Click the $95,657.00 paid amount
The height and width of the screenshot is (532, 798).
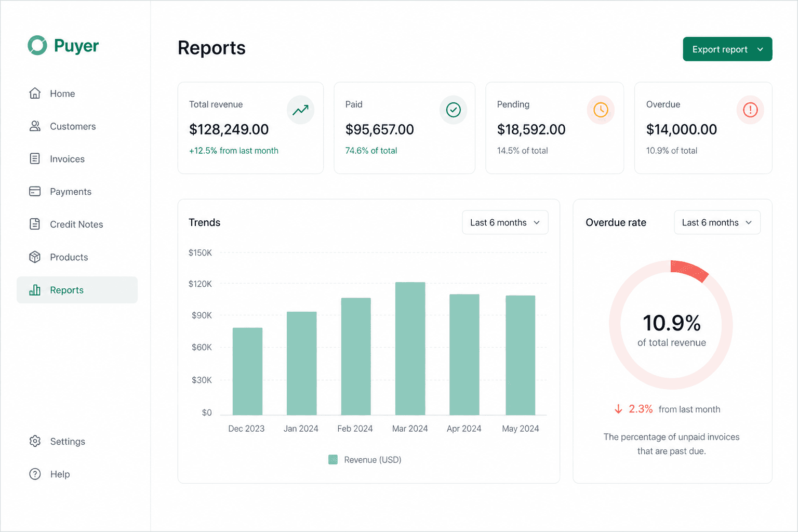pos(380,129)
